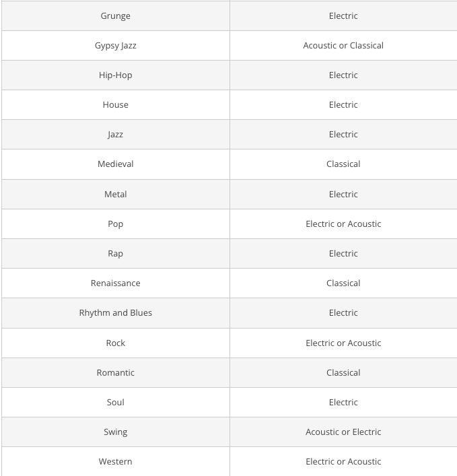Select the Pop genre cell
The image size is (457, 476).
pos(116,224)
